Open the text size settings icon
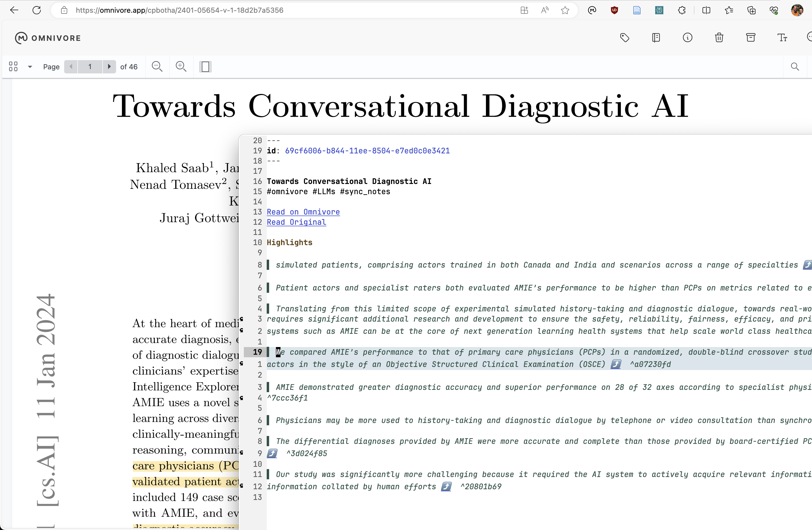Image resolution: width=812 pixels, height=530 pixels. pyautogui.click(x=782, y=37)
